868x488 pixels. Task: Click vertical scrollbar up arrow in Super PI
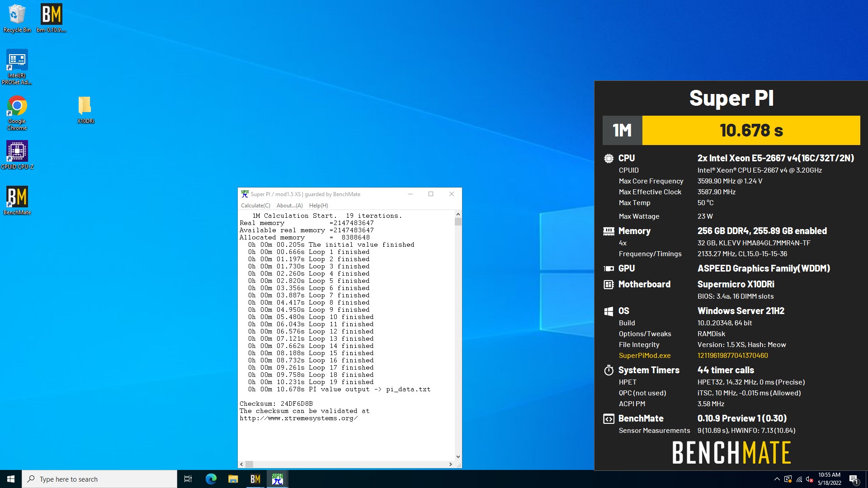[x=458, y=214]
